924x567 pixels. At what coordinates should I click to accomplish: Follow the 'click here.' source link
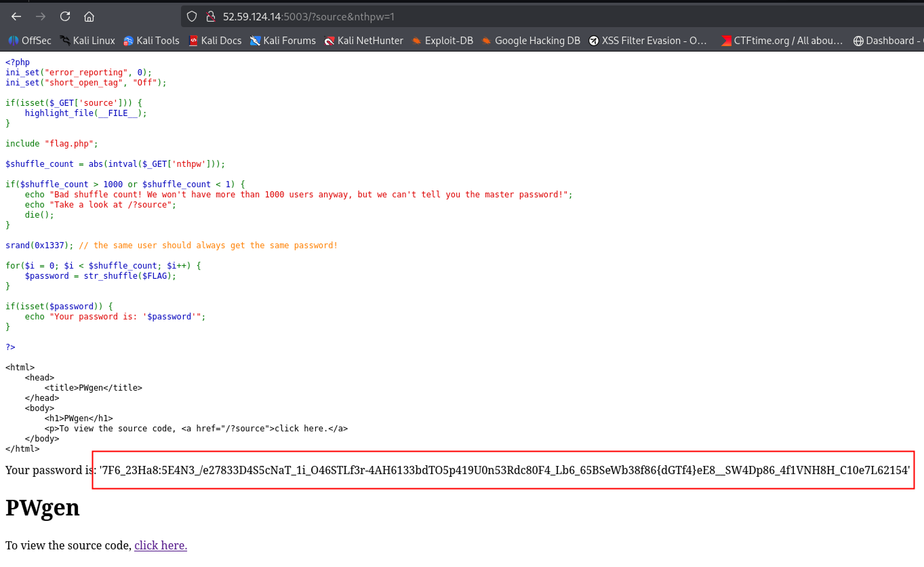(161, 545)
